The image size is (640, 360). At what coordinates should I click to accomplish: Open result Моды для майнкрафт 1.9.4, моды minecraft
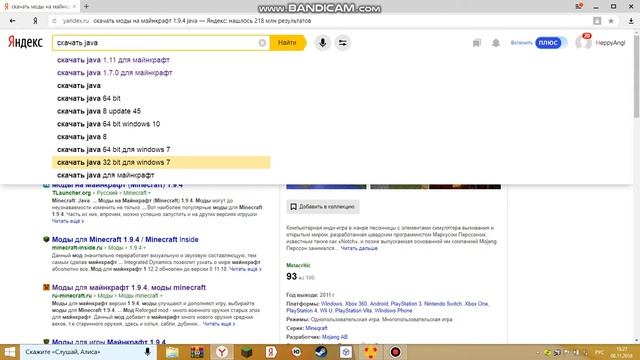(x=129, y=288)
